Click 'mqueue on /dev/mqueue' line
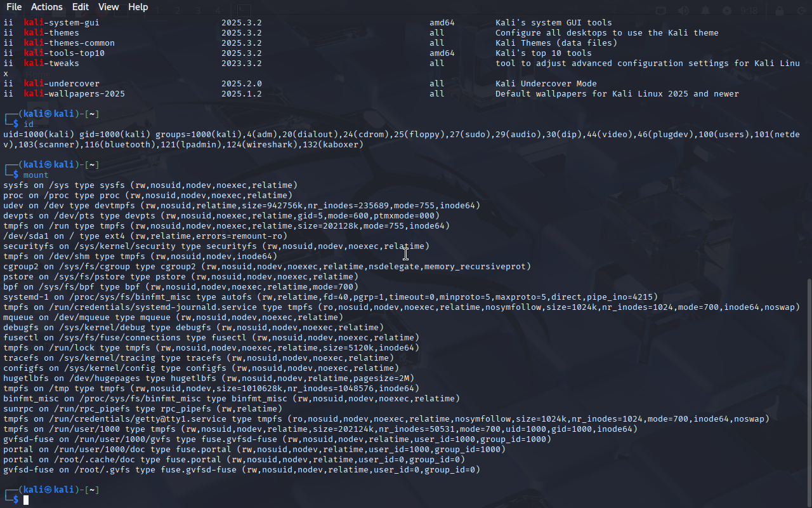The height and width of the screenshot is (508, 812). (x=173, y=317)
